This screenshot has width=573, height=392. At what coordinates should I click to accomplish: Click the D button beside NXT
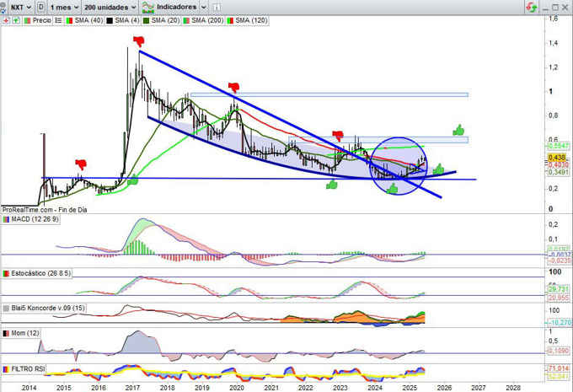(41, 7)
